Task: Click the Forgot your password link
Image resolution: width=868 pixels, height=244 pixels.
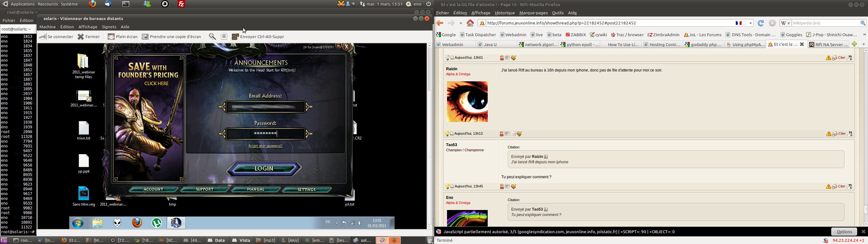Action: click(x=266, y=146)
